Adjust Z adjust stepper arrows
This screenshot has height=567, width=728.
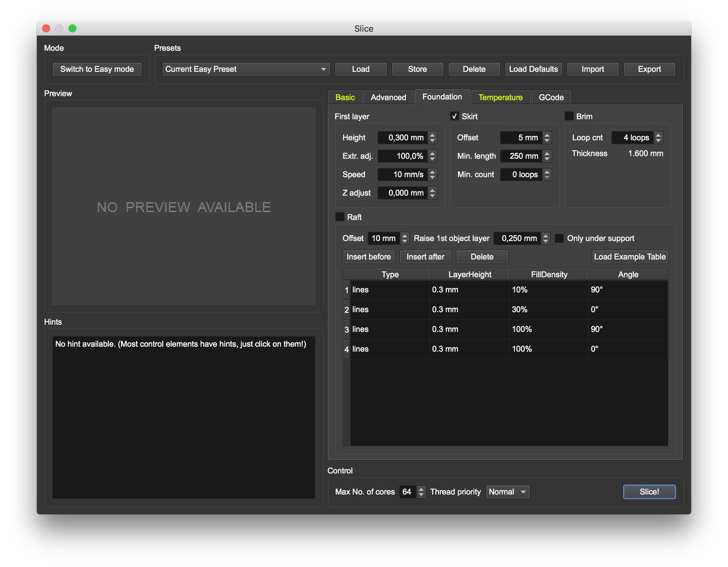433,193
